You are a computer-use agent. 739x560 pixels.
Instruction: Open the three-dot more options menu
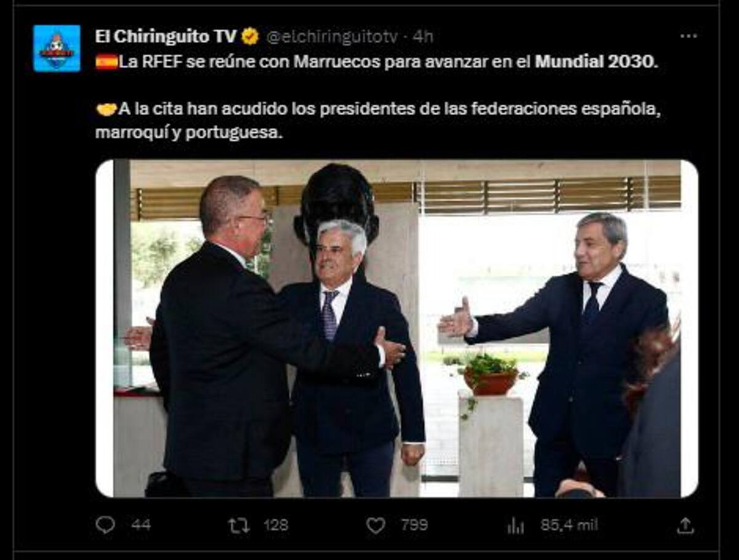click(689, 36)
